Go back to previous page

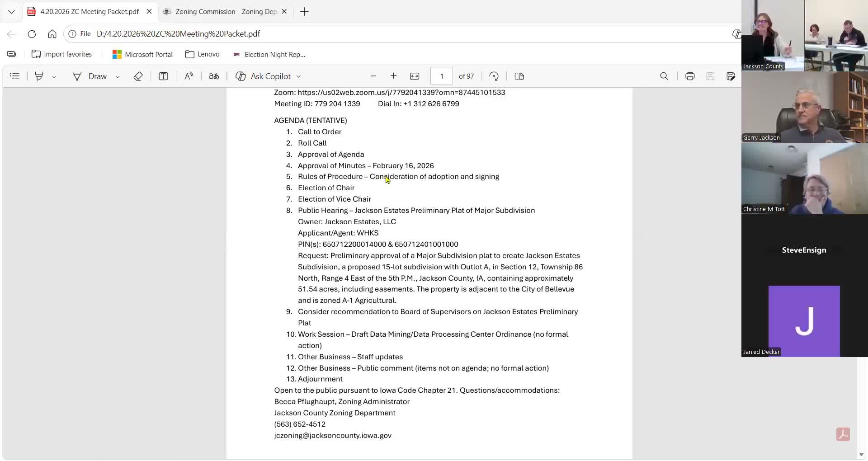[x=12, y=34]
